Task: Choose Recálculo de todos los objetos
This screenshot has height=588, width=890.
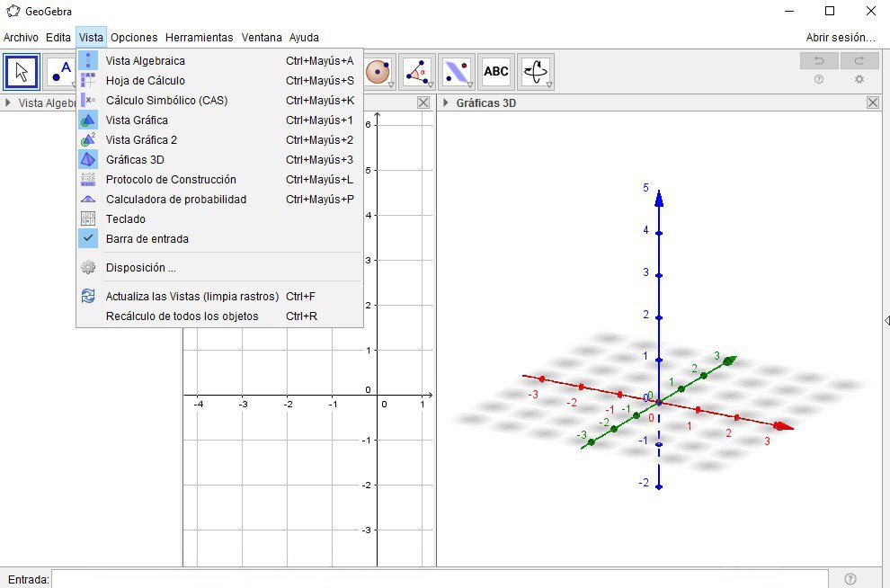Action: pyautogui.click(x=219, y=316)
